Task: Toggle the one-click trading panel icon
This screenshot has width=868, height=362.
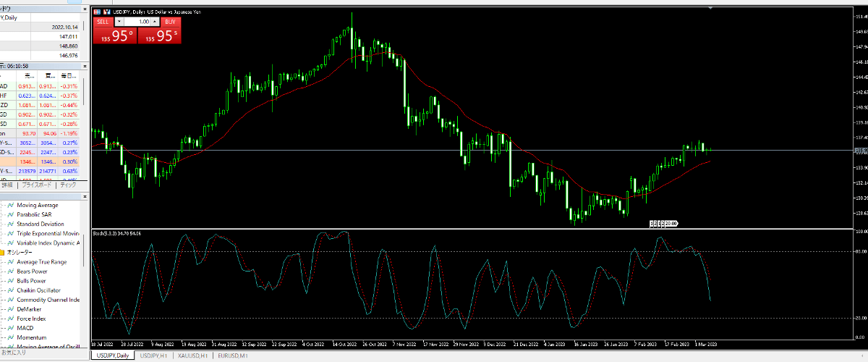Action: 98,12
